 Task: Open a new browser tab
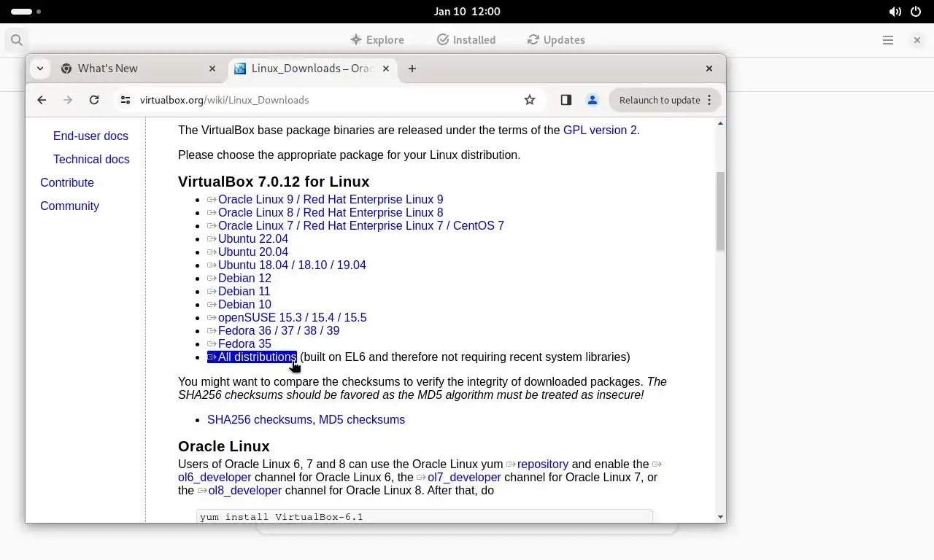[x=412, y=69]
